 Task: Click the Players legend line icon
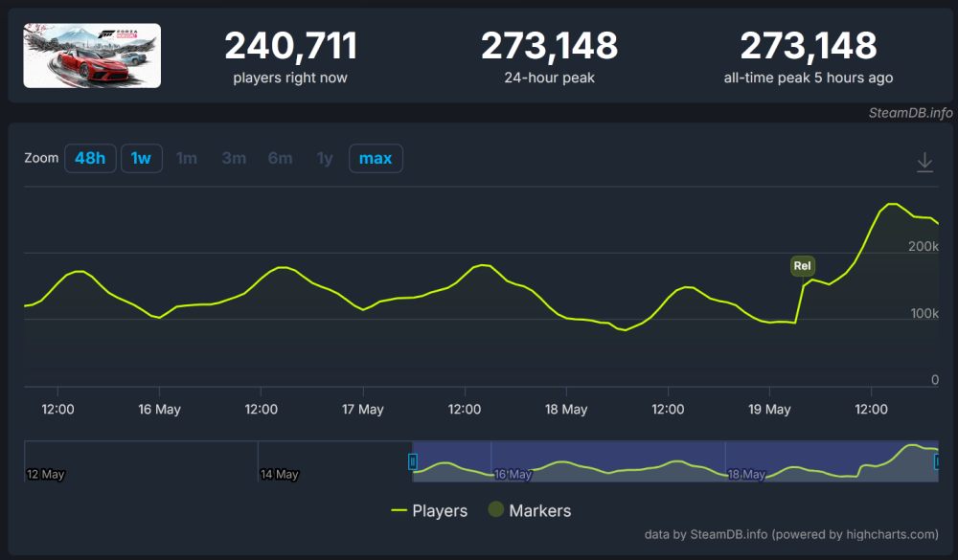click(399, 510)
